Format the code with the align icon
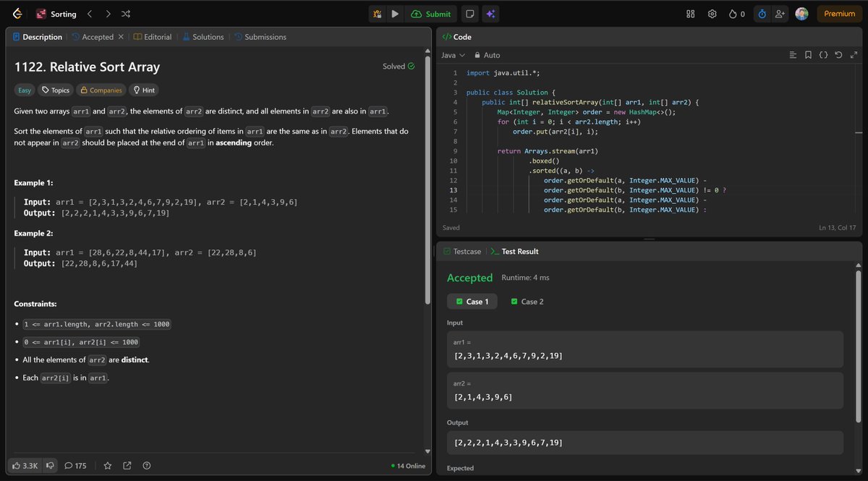The image size is (868, 481). 793,54
